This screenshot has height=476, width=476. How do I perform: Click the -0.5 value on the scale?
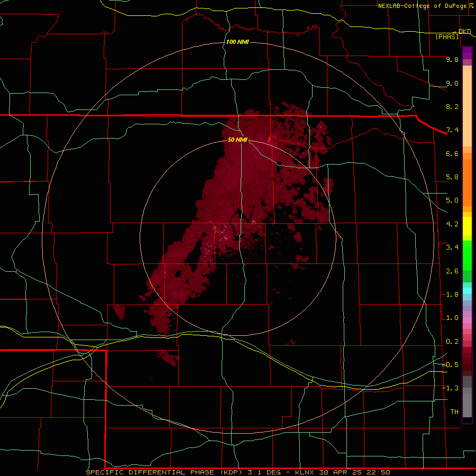(x=451, y=364)
